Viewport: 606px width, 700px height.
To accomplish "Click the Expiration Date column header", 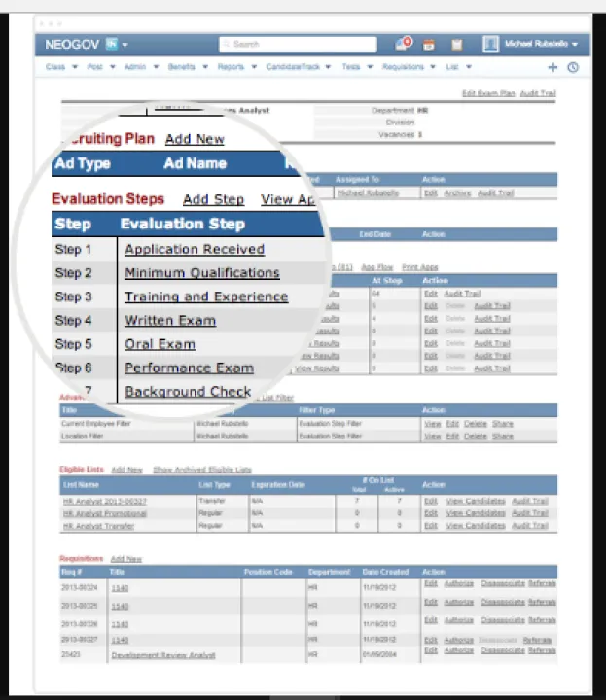I will (278, 485).
